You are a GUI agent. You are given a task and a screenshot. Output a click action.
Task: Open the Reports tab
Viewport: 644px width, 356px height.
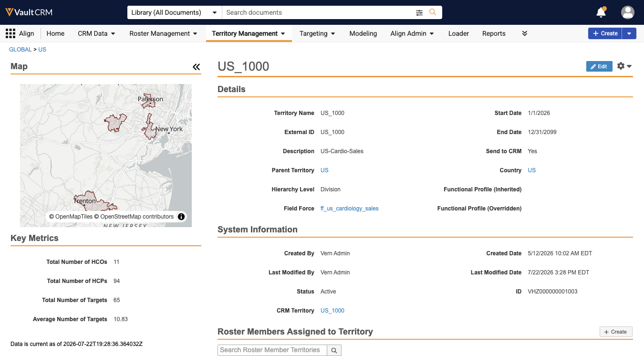494,33
